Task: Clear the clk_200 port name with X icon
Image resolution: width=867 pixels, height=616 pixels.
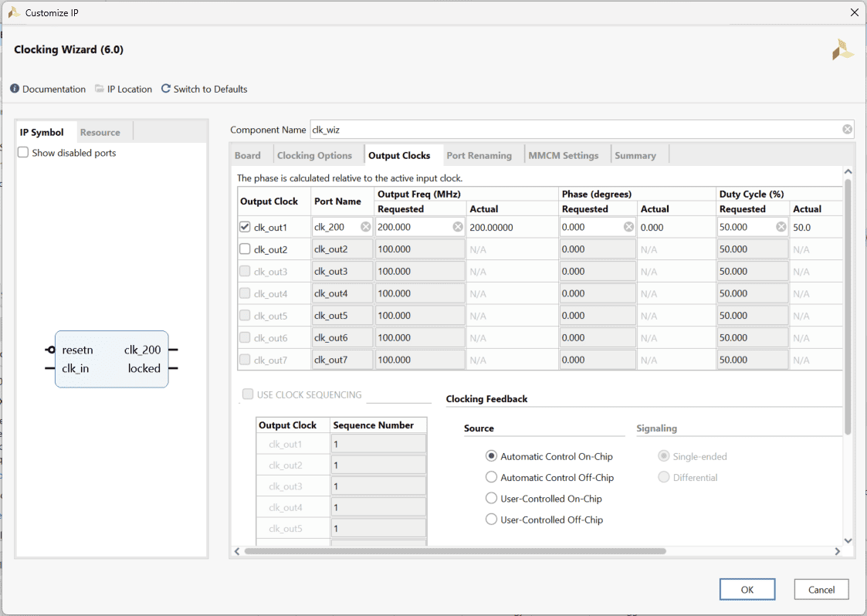Action: tap(365, 227)
